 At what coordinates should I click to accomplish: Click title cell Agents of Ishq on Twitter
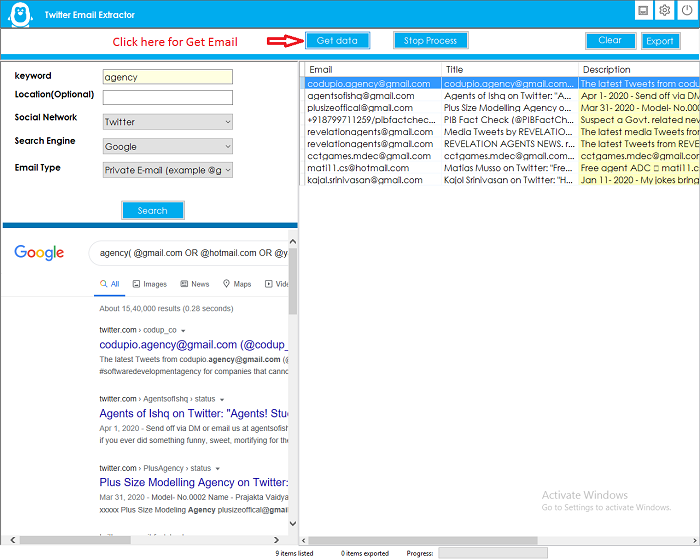510,96
